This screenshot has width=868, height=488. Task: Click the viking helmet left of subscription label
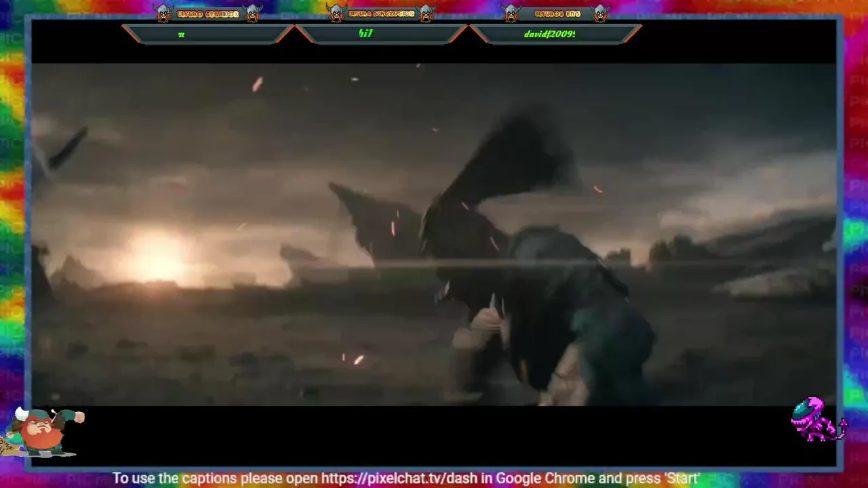[x=336, y=13]
